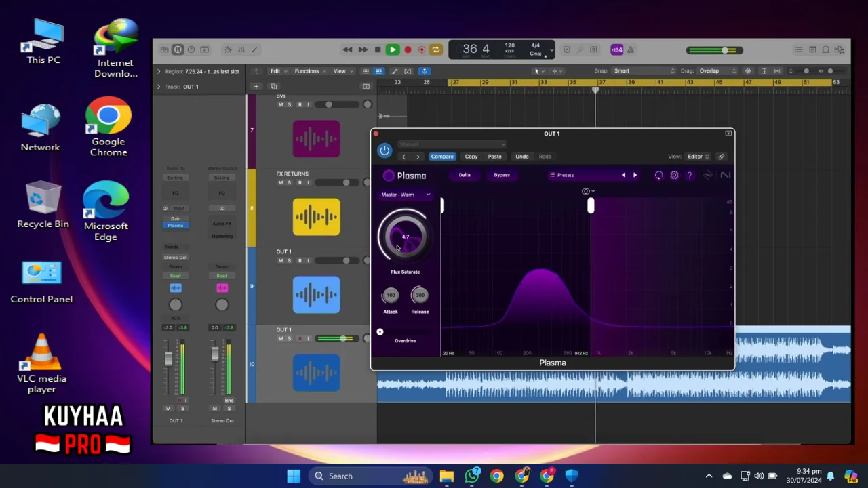
Task: Open the Functions menu
Action: click(x=309, y=71)
